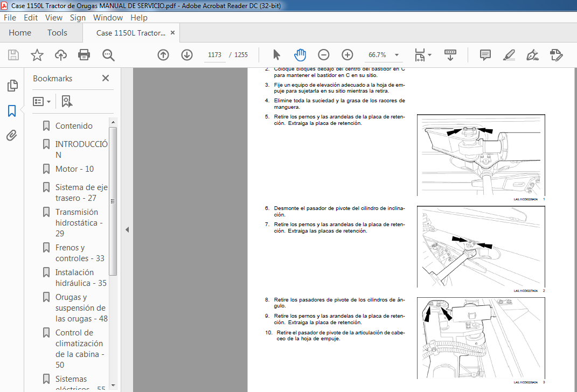This screenshot has width=577, height=392.
Task: Click the bookmarks scrollbar up arrow
Action: [x=113, y=122]
